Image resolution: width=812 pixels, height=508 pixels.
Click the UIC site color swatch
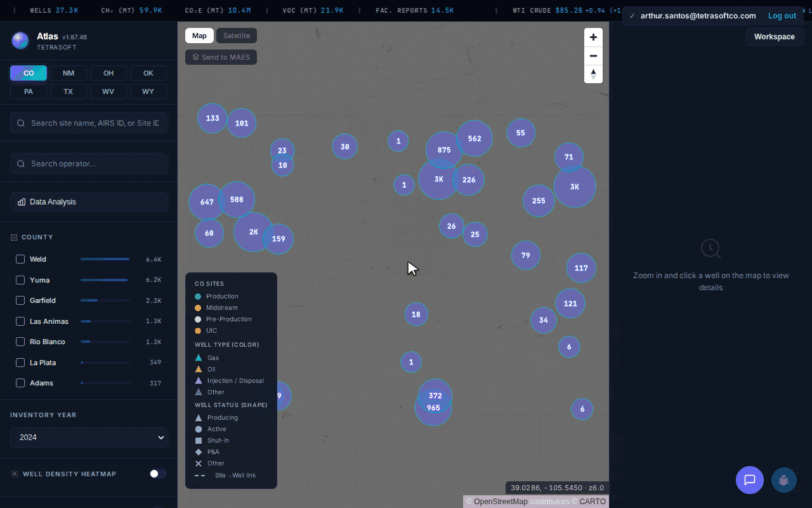[198, 331]
